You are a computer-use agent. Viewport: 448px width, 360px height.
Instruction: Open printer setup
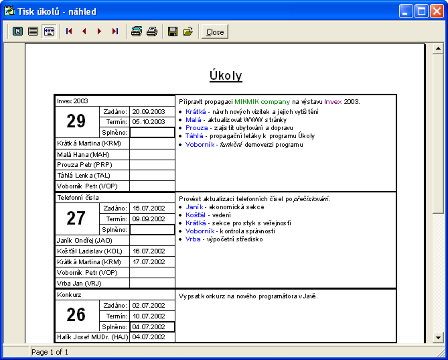pos(136,31)
